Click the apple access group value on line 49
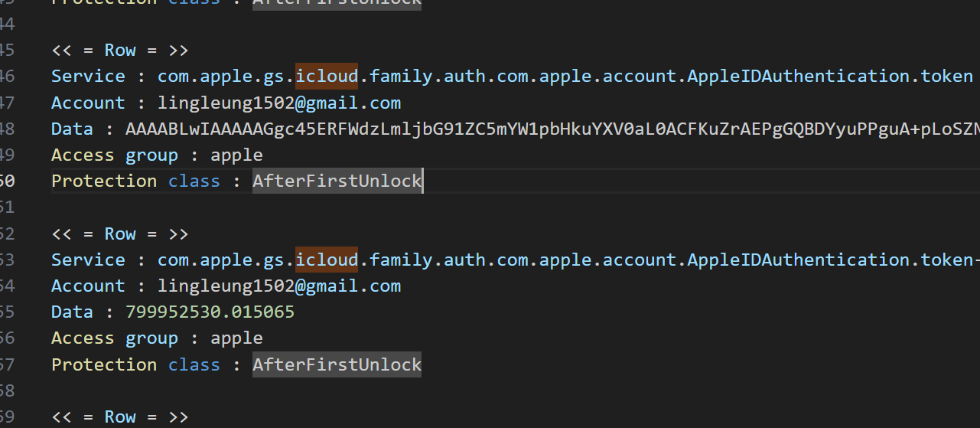 (x=236, y=155)
